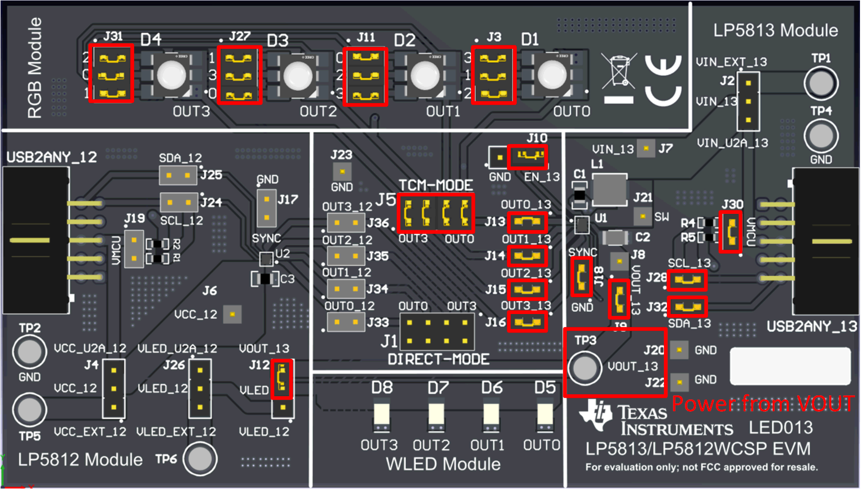Select the J6 VCC_12 pad
The height and width of the screenshot is (489, 868).
click(232, 314)
